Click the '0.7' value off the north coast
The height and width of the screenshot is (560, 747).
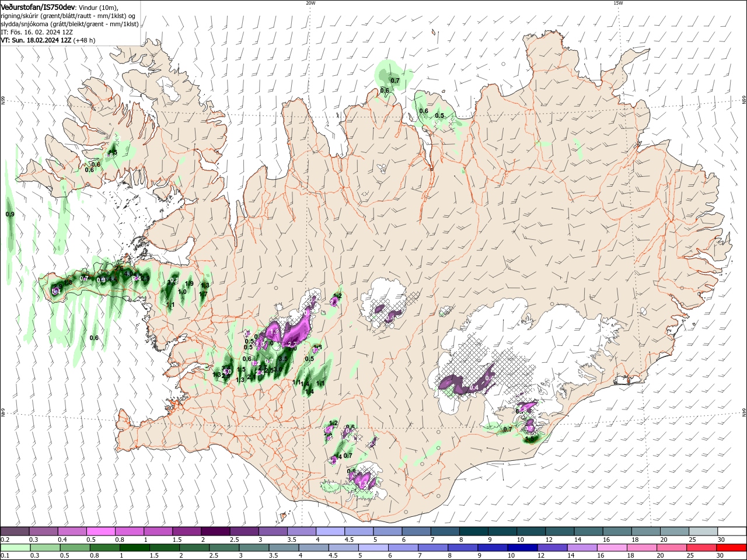point(395,80)
